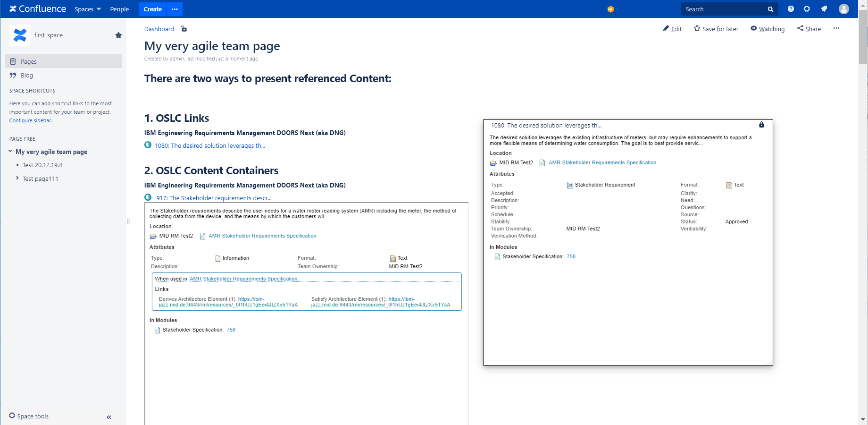The image size is (868, 425).
Task: Click the scrollbar down arrow
Action: (x=863, y=419)
